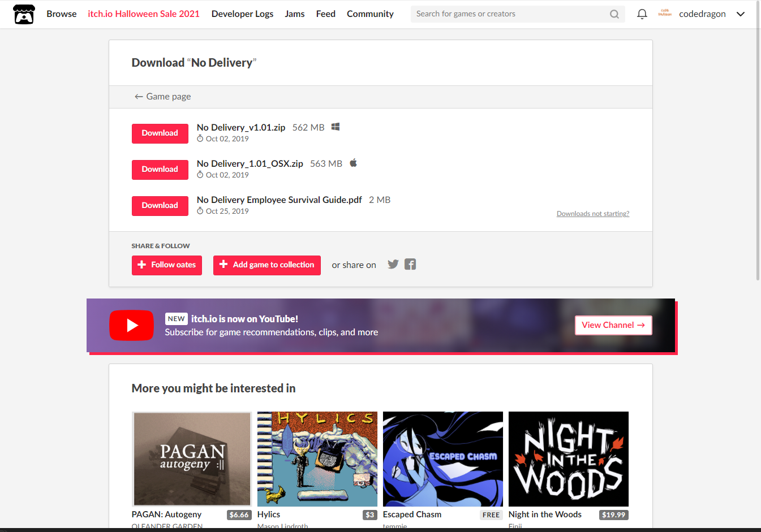
Task: Download No Delivery_1.01_OSX.zip
Action: 160,170
